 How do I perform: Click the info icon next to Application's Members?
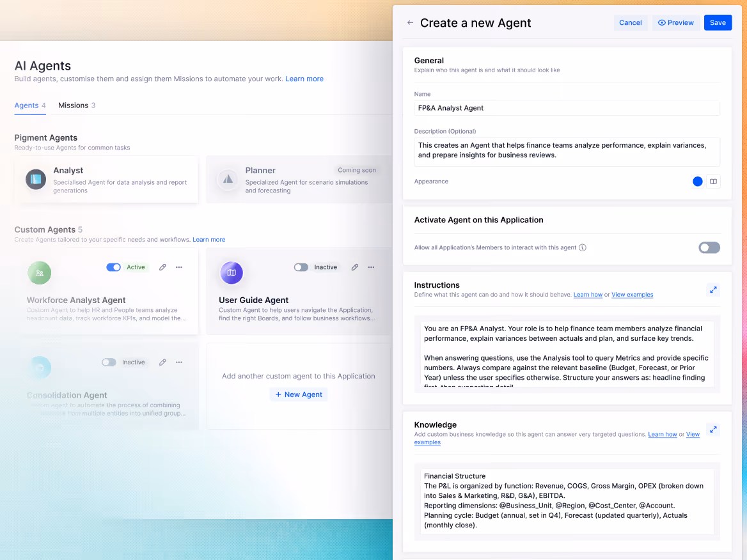[x=582, y=247]
